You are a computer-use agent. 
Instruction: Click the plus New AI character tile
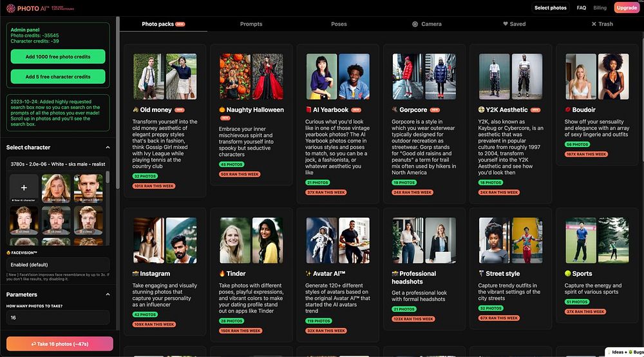24,188
